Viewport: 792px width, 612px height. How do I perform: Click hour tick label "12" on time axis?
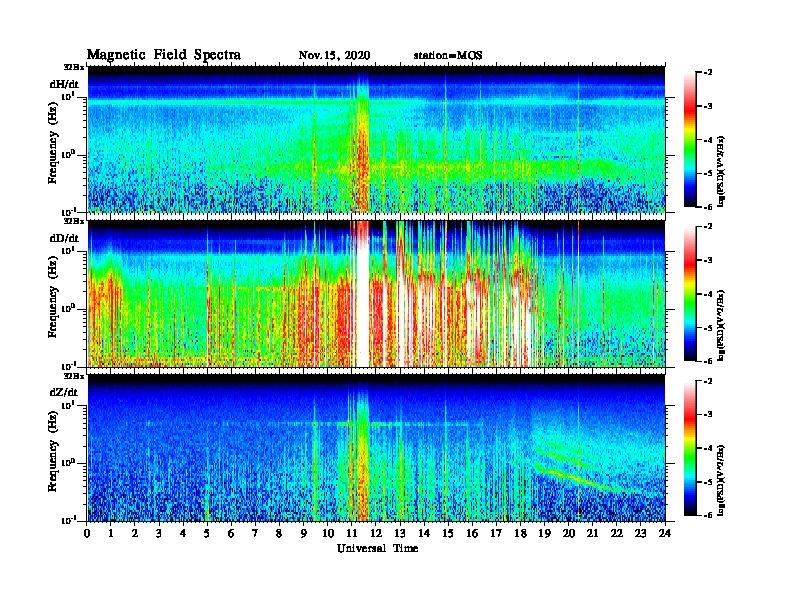376,533
